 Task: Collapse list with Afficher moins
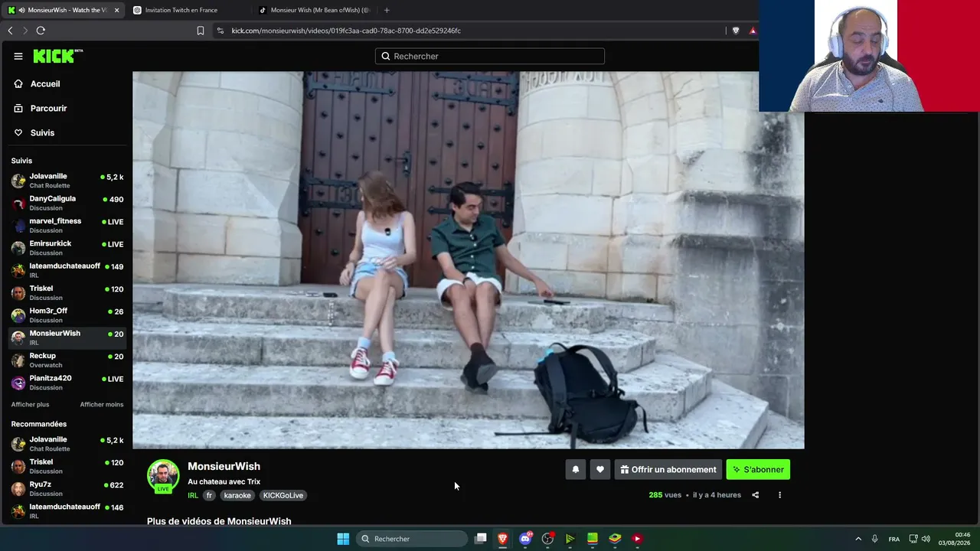(102, 404)
